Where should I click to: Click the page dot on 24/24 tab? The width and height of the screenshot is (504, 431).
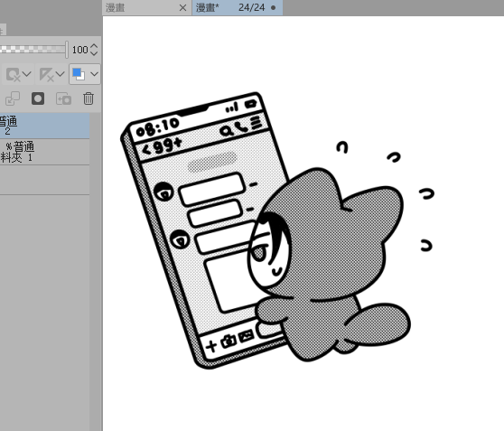point(273,8)
